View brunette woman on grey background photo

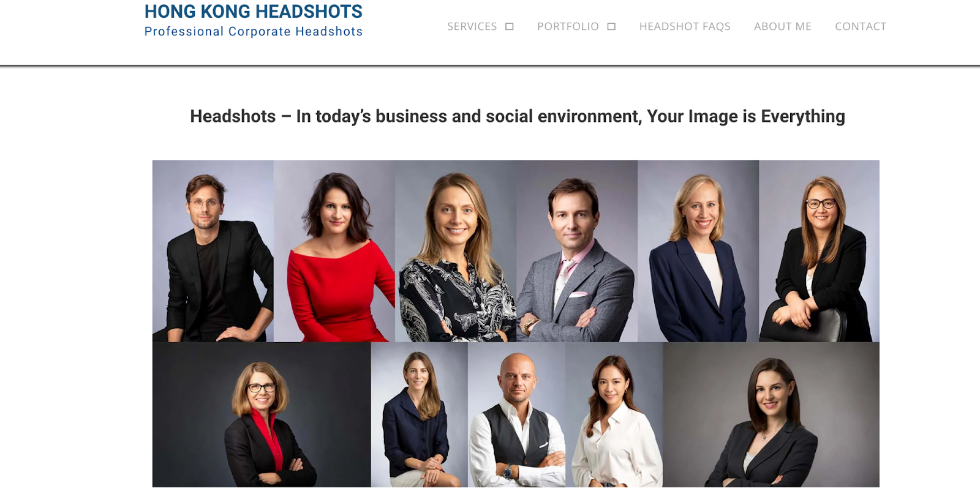771,414
